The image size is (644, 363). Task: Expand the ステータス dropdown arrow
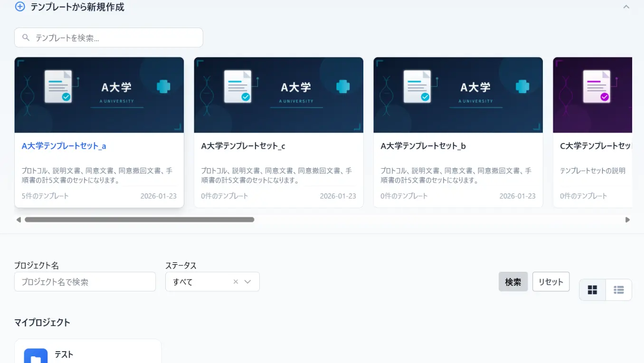click(x=247, y=282)
